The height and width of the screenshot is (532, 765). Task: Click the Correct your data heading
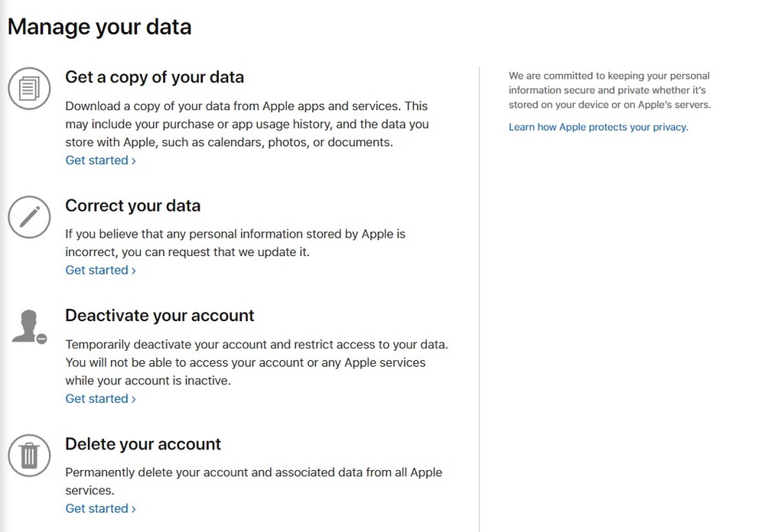[x=132, y=206]
